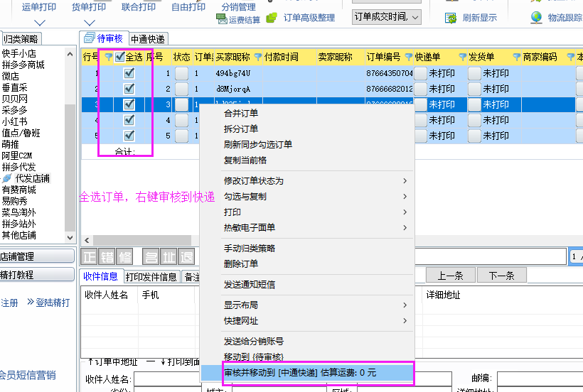Click the 收件人姓名 input field

(x=168, y=379)
